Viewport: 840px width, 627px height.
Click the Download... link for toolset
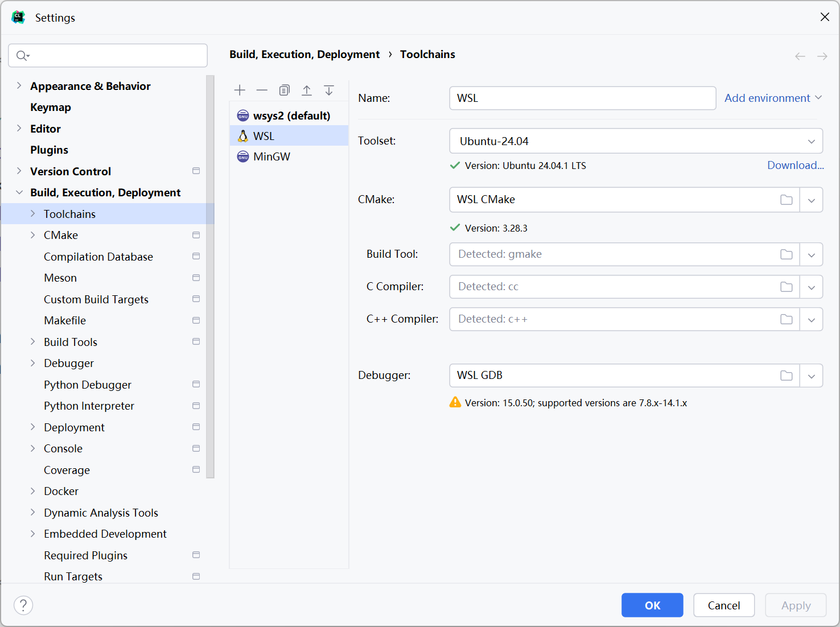click(x=796, y=165)
